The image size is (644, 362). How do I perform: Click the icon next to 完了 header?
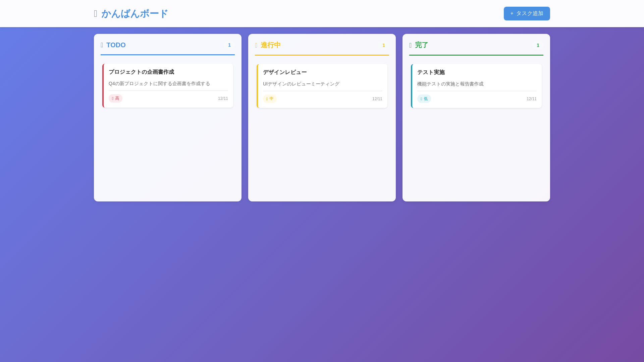tap(411, 45)
